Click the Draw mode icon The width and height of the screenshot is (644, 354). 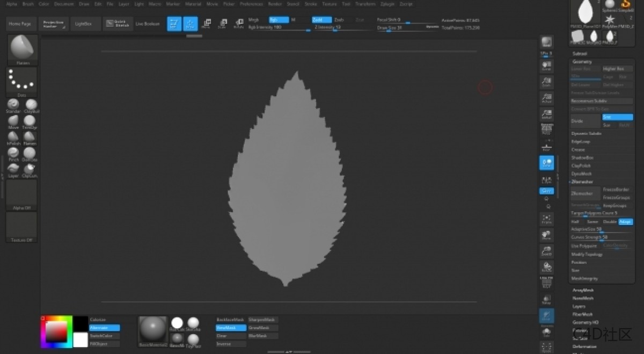coord(190,24)
